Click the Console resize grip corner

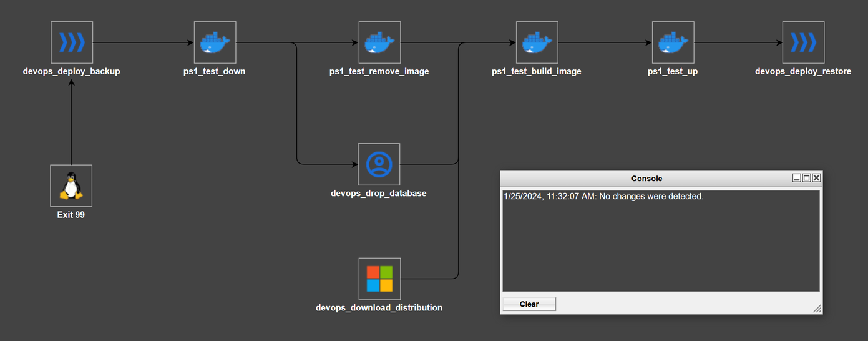click(x=817, y=309)
